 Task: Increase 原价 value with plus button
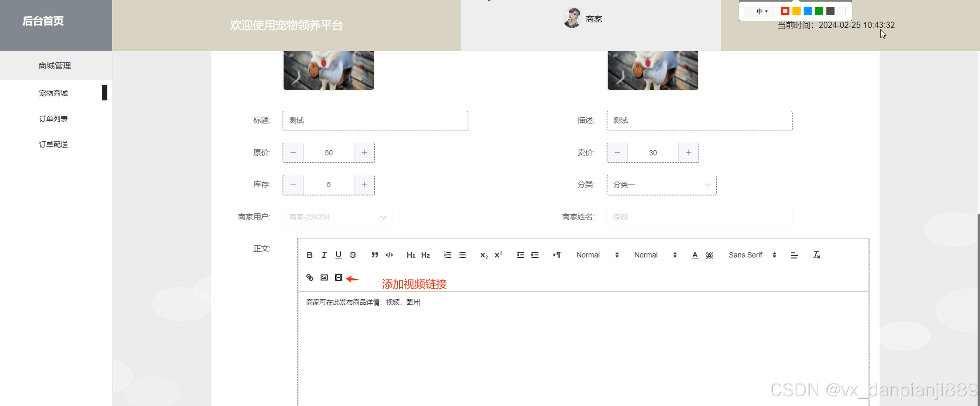coord(364,152)
